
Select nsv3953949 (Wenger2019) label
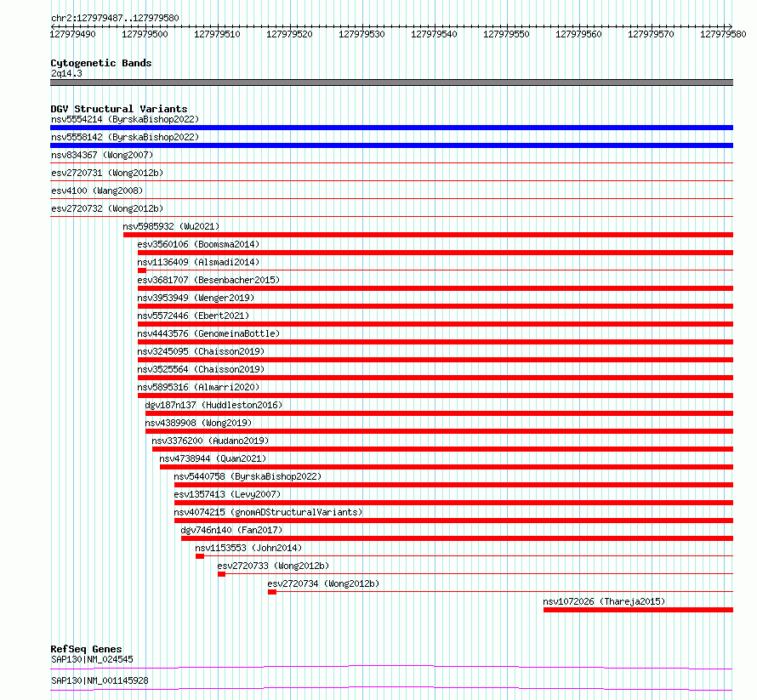[196, 298]
